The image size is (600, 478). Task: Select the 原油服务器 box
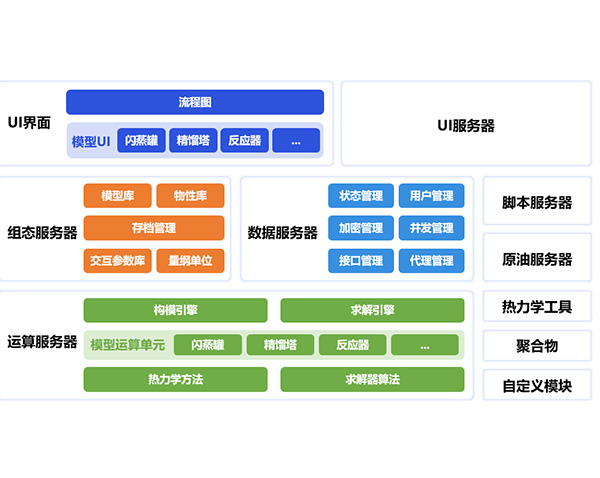(537, 258)
